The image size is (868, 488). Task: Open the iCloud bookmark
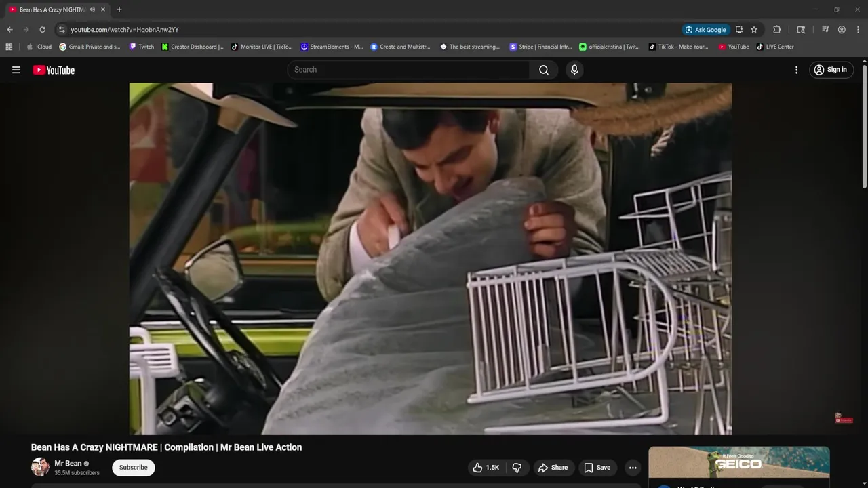coord(39,47)
